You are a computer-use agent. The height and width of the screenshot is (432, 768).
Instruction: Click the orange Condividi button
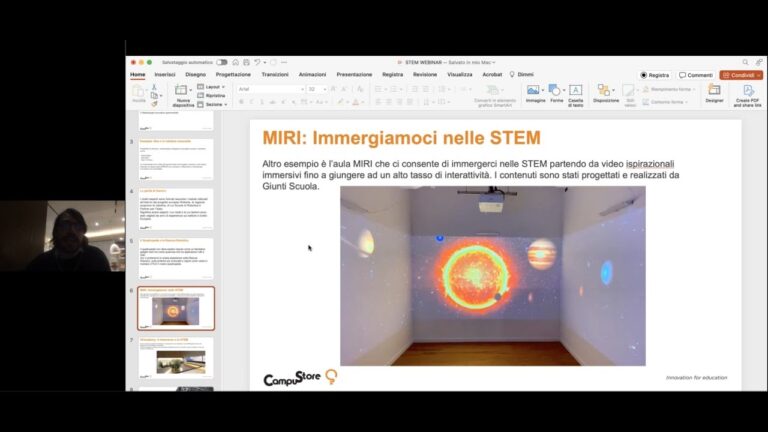(741, 75)
